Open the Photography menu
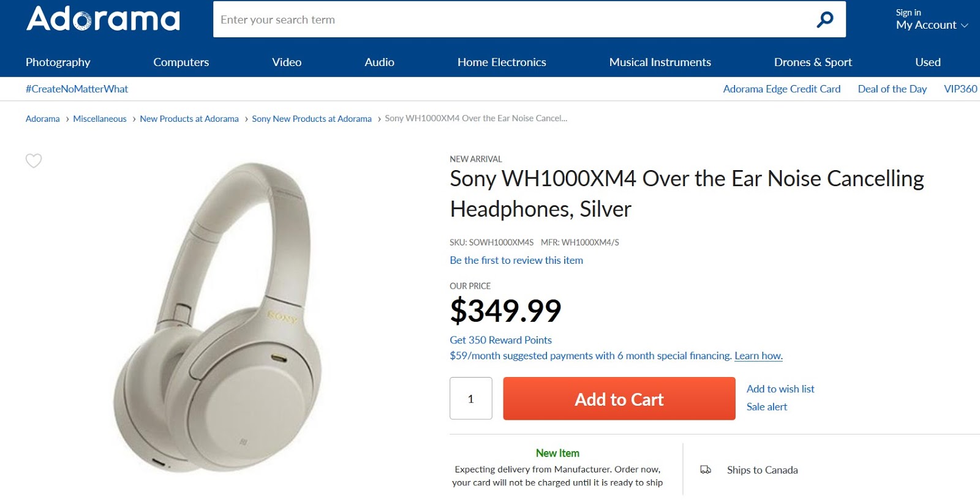This screenshot has width=980, height=500. 58,62
